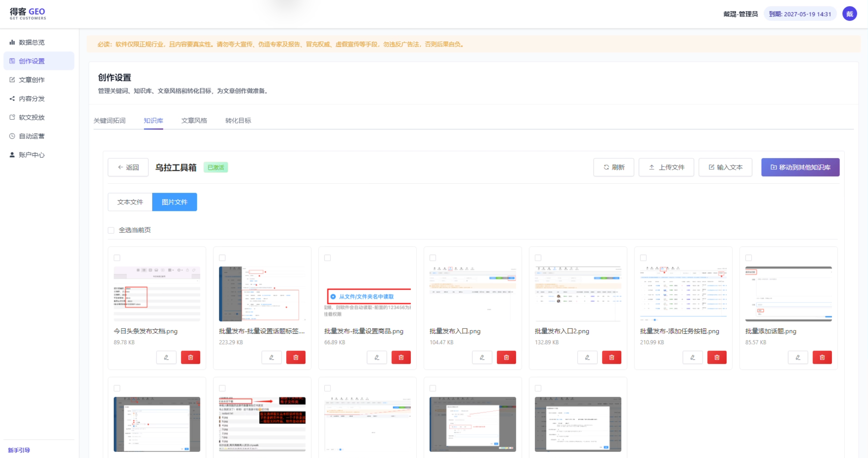This screenshot has height=458, width=868.
Task: Open 账户中心 in the sidebar
Action: click(x=39, y=155)
